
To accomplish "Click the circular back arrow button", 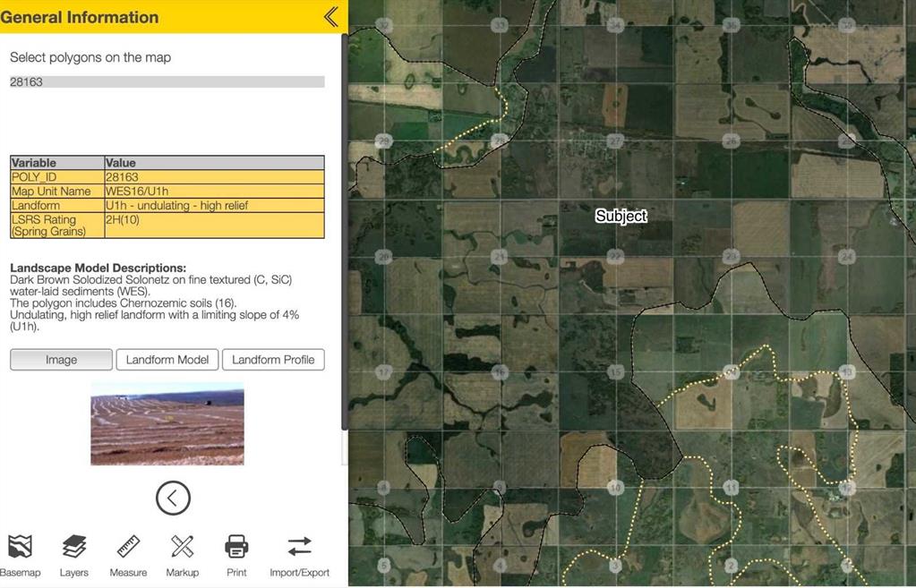I will click(x=173, y=498).
